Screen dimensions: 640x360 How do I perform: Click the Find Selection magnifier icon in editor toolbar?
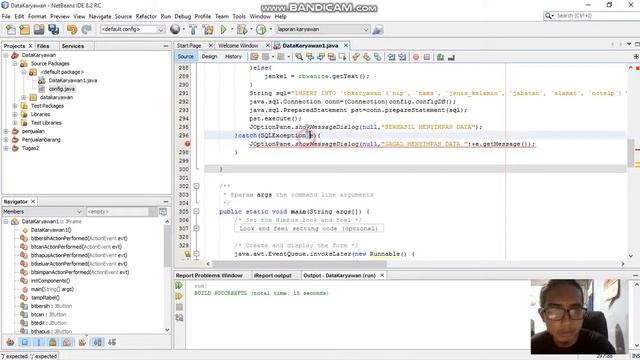coord(299,57)
